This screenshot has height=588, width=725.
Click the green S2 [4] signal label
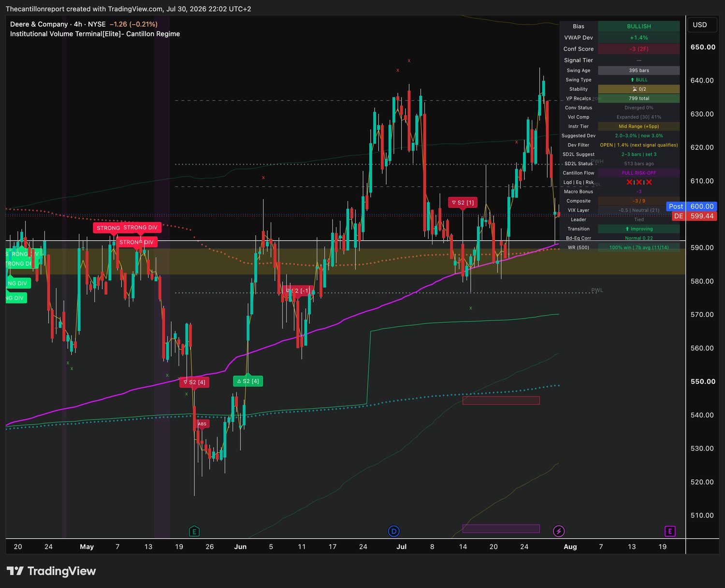point(248,381)
